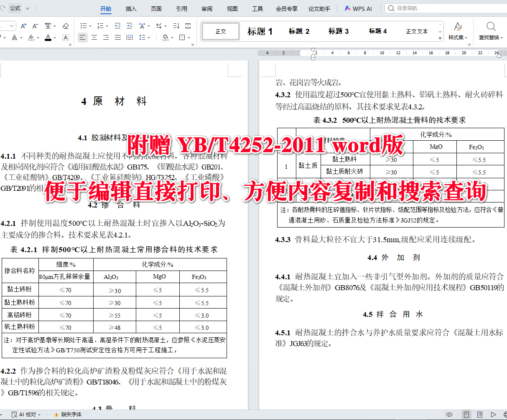
Task: Click the text direction conversion icon
Action: tap(159, 26)
